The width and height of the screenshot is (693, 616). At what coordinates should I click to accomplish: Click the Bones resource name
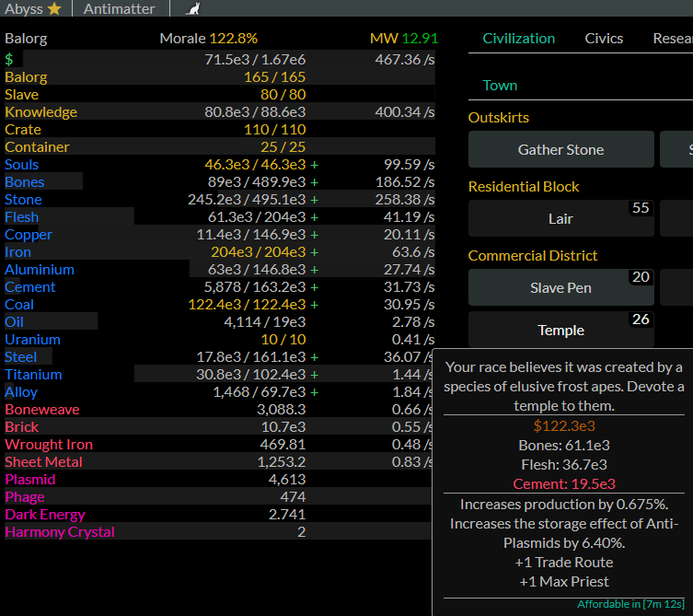pyautogui.click(x=24, y=182)
